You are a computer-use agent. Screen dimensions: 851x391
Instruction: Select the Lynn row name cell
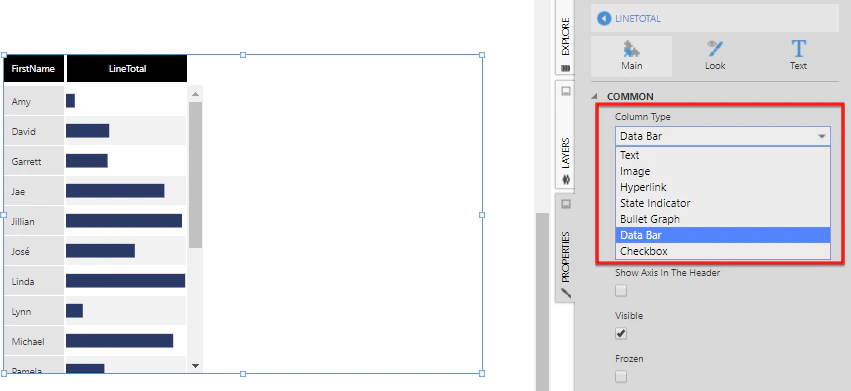[34, 311]
